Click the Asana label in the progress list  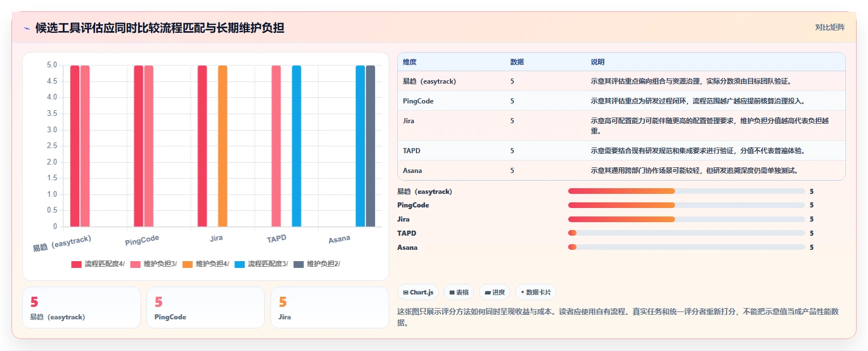click(407, 247)
